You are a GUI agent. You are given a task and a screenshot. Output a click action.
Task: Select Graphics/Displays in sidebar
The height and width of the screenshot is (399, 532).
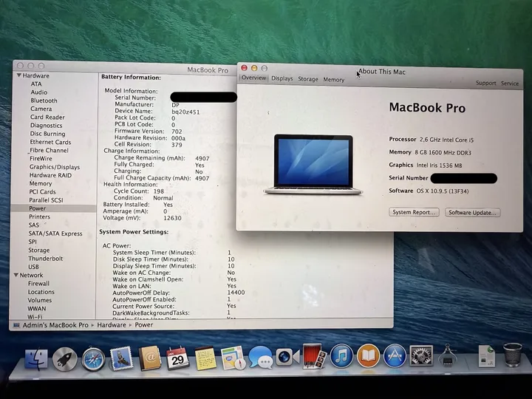pos(54,167)
